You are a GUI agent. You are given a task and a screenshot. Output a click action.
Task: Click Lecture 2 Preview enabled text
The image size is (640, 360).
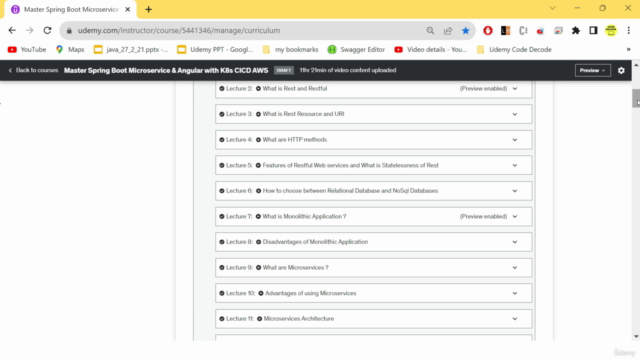[483, 89]
